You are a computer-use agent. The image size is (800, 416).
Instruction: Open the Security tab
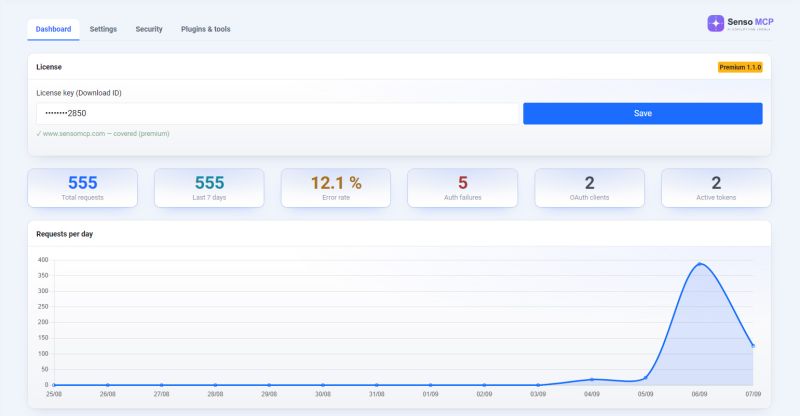(x=149, y=29)
